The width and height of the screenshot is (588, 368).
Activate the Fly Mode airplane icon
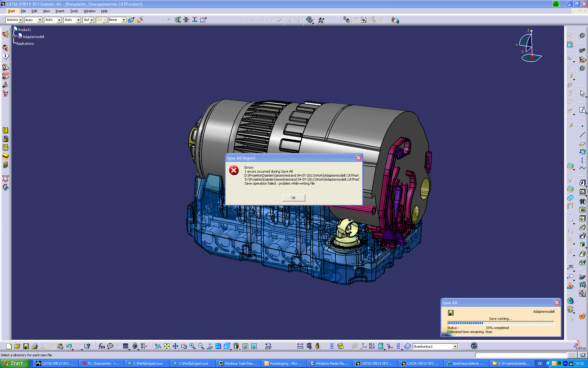(x=158, y=346)
